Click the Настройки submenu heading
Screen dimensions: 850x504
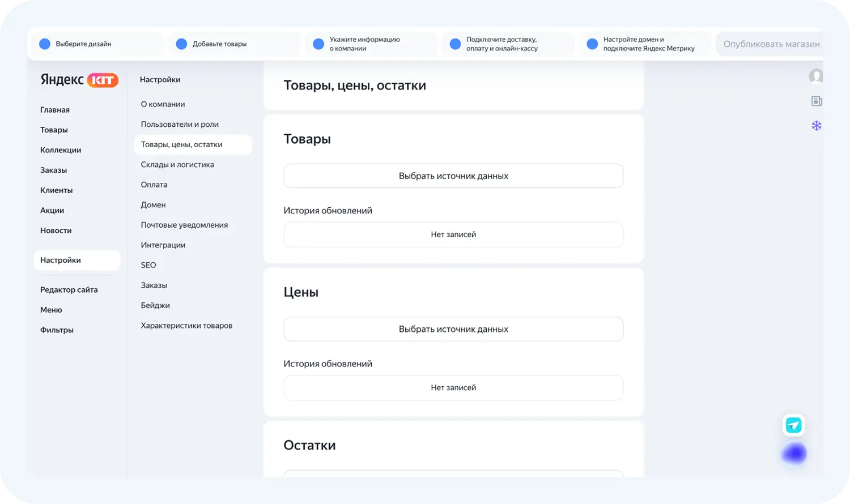click(x=160, y=80)
